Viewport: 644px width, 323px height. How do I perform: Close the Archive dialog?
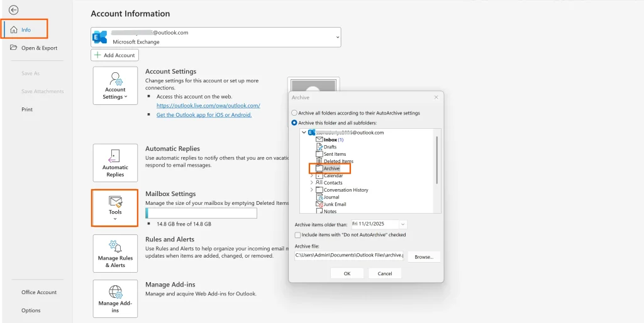pos(436,97)
